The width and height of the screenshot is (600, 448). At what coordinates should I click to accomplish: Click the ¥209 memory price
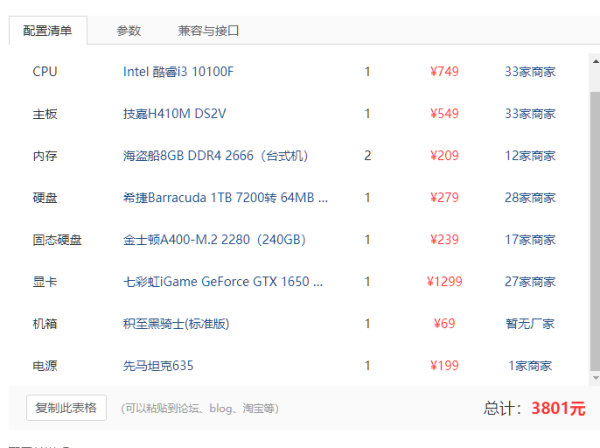click(x=444, y=156)
